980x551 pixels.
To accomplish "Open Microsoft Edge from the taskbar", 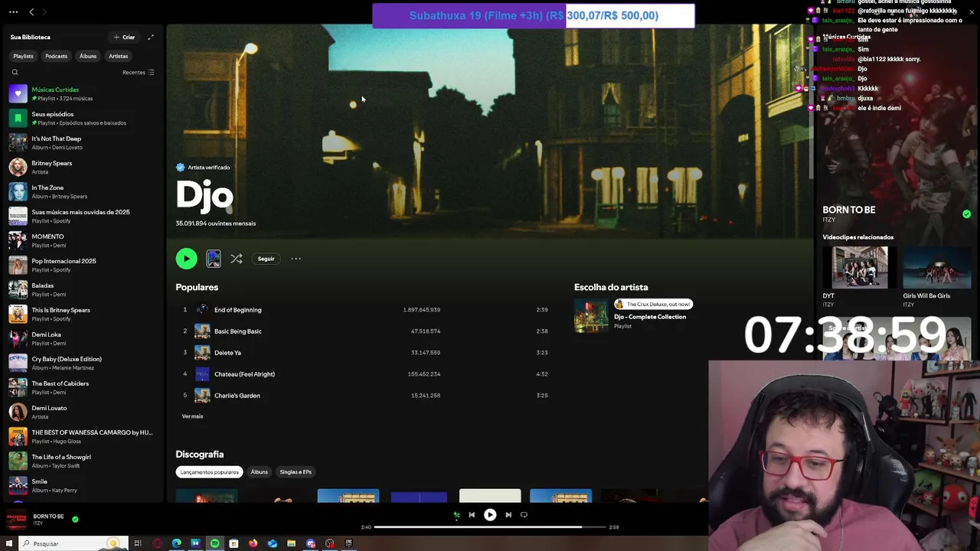I will 177,543.
